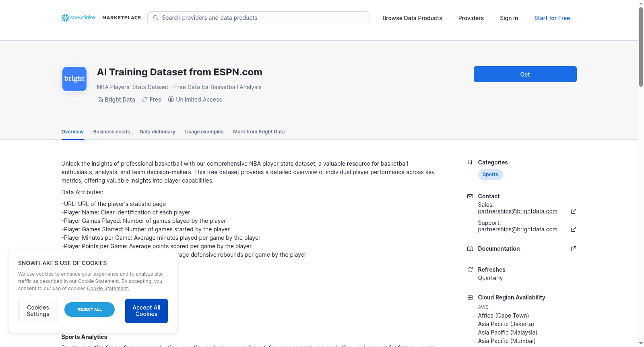644x347 pixels.
Task: Open the Bright Data provider link
Action: 120,100
